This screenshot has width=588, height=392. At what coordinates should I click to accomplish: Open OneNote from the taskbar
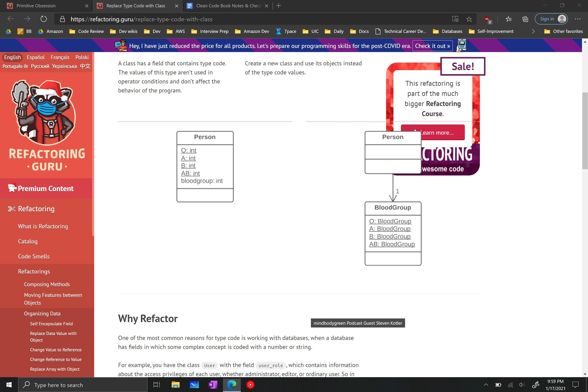pyautogui.click(x=213, y=384)
